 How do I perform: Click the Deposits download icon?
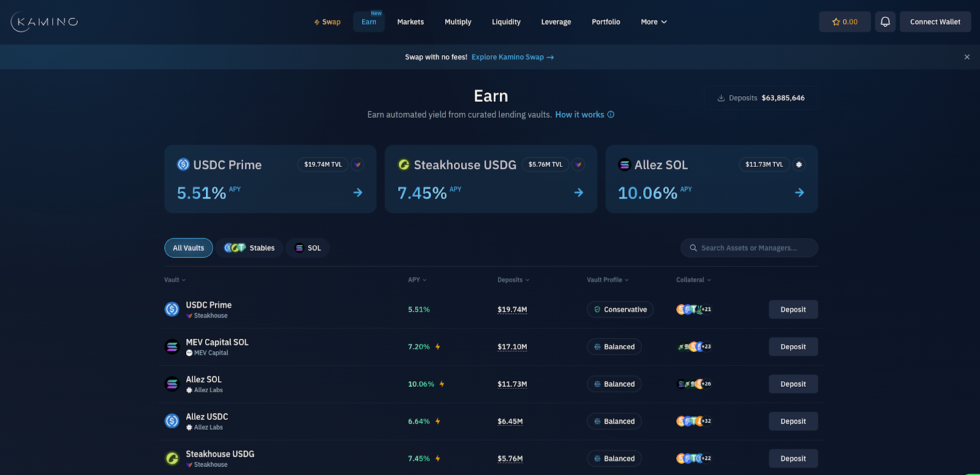(721, 98)
